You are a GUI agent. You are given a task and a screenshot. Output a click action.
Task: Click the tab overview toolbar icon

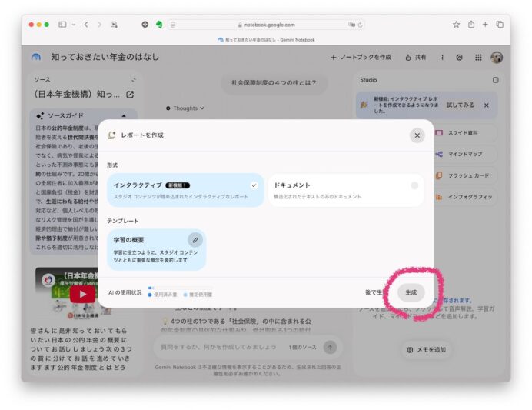(x=114, y=25)
